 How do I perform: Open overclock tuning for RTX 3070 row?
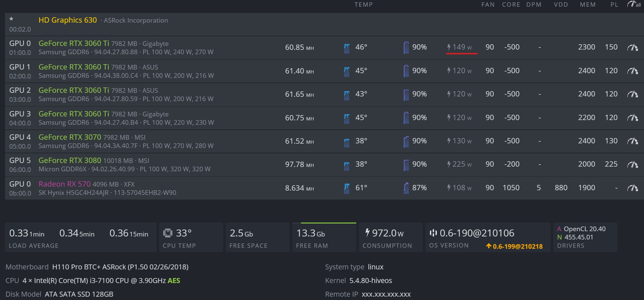pos(632,141)
